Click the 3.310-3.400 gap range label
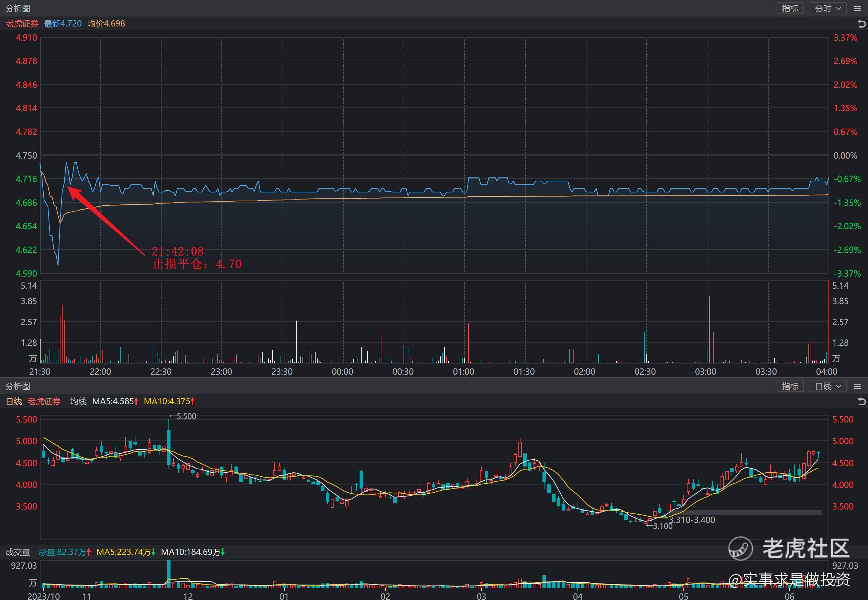868x600 pixels. tap(692, 520)
